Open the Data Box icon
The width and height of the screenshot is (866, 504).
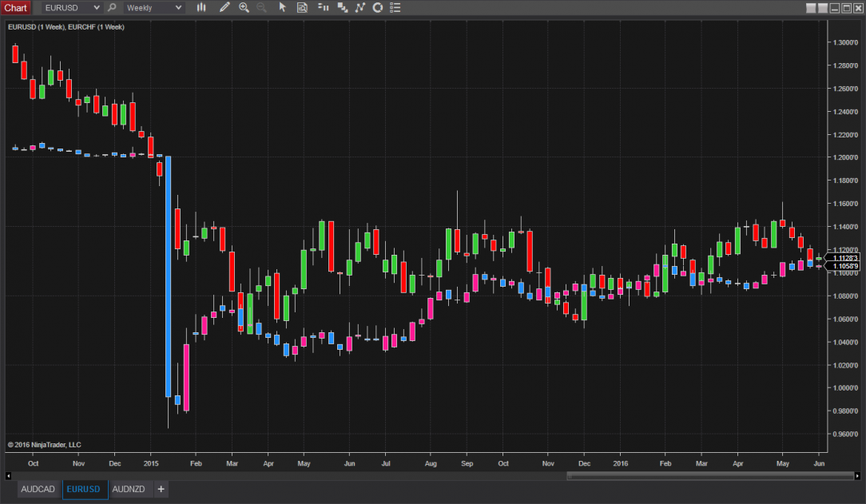point(302,8)
